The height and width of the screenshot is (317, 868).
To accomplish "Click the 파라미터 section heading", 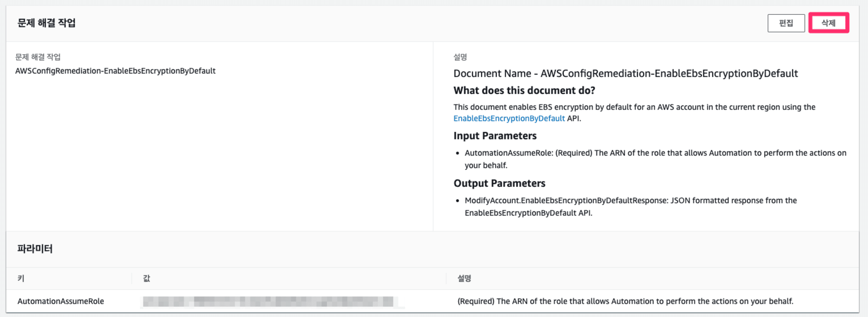I will click(x=35, y=249).
